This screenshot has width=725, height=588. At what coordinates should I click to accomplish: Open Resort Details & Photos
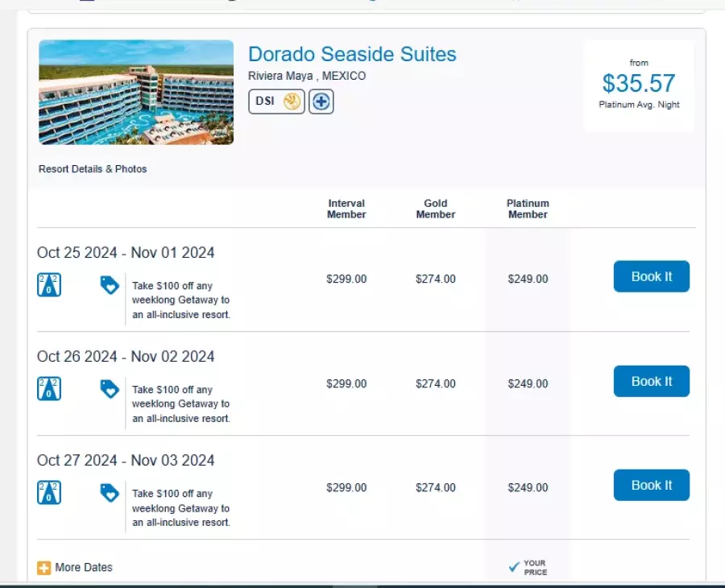pos(93,169)
